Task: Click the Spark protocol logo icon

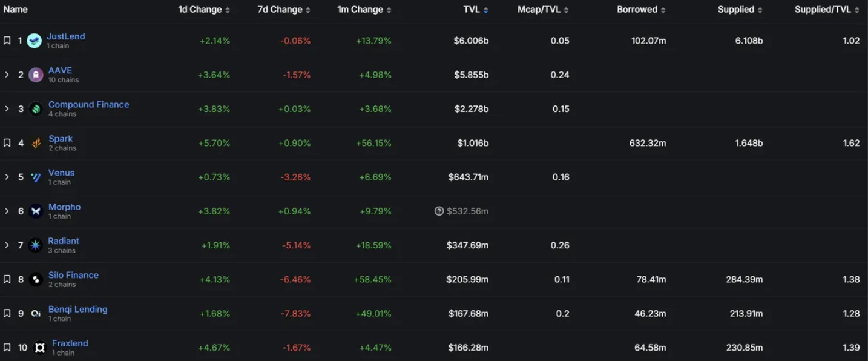Action: click(36, 144)
